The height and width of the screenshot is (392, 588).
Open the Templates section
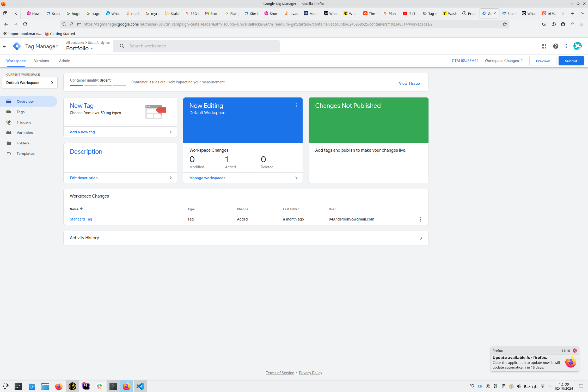point(25,154)
